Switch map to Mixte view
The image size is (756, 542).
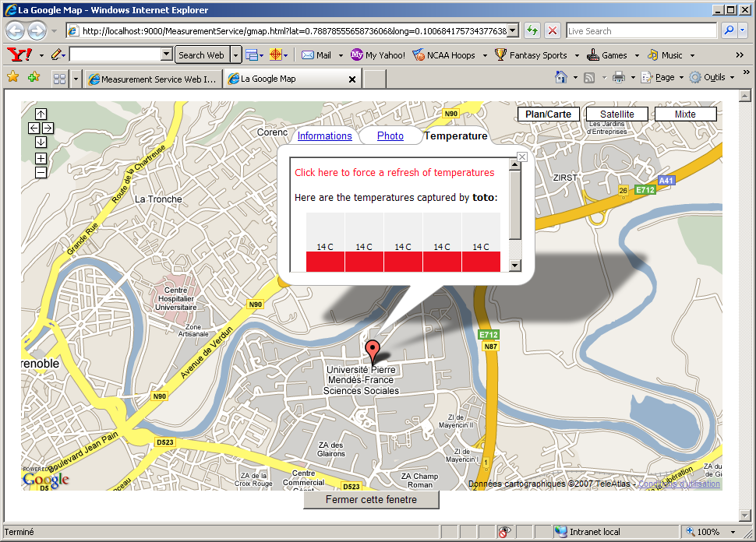(x=685, y=114)
